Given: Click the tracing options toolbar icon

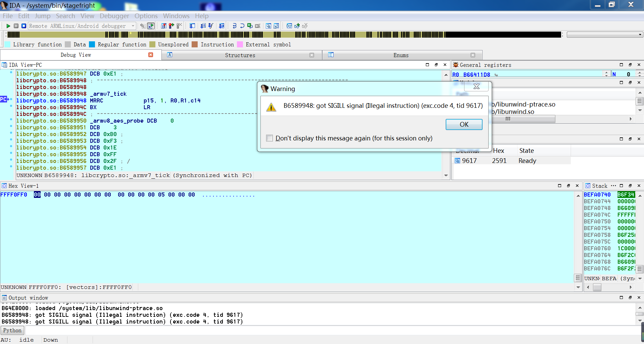Looking at the screenshot, I should 221,26.
